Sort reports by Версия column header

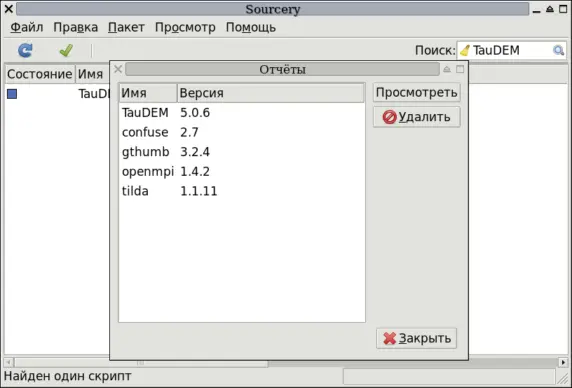(x=271, y=93)
